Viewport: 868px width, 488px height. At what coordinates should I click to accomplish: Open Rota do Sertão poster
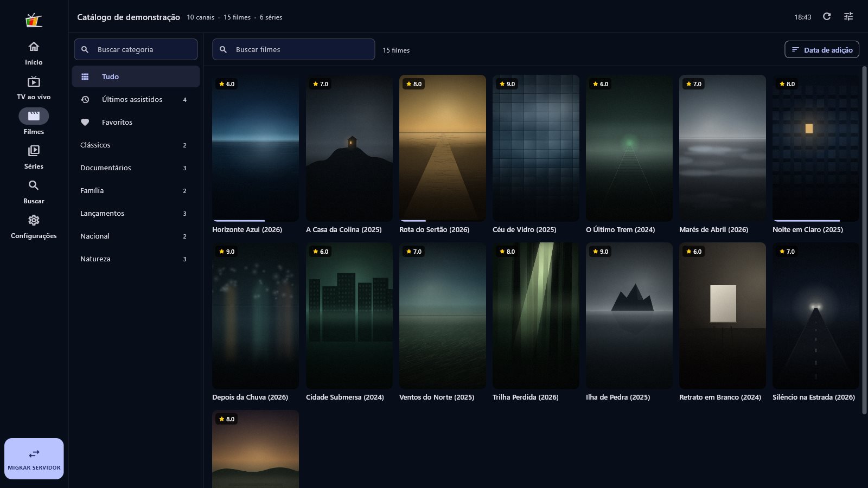pyautogui.click(x=443, y=148)
